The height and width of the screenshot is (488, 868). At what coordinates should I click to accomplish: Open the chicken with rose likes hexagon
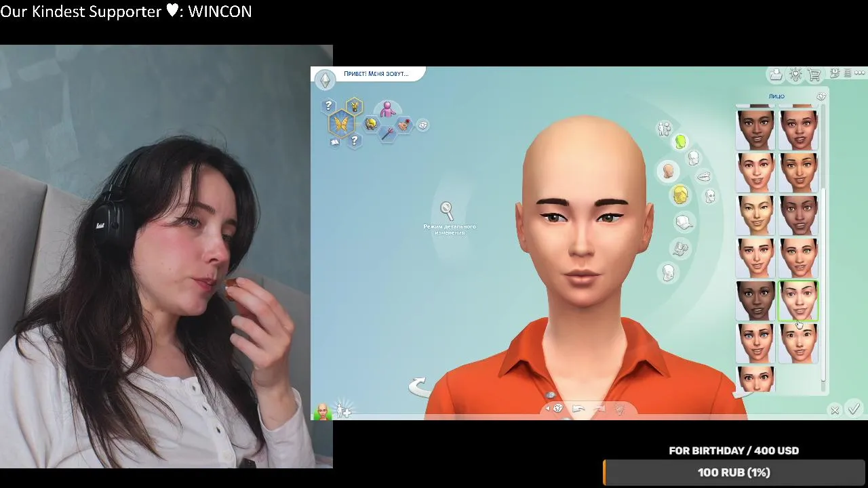point(404,125)
